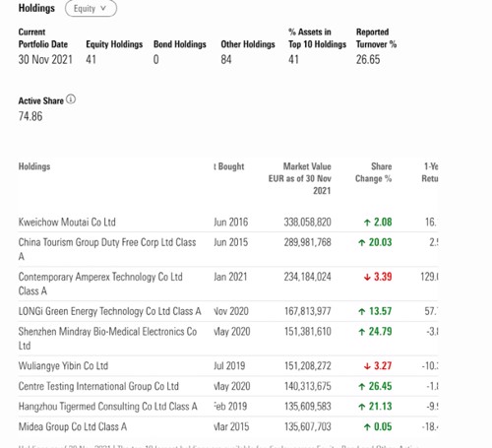Click the 1-Year Return column header
Image resolution: width=492 pixels, height=448 pixels.
click(x=430, y=172)
